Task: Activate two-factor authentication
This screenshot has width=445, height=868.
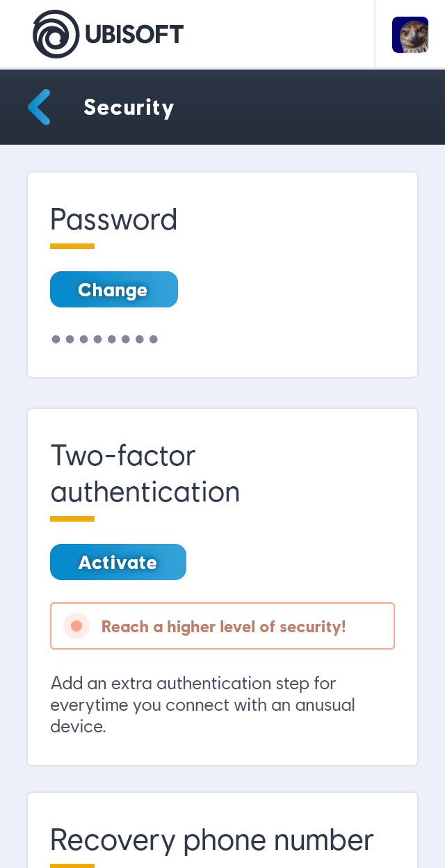Action: click(118, 562)
